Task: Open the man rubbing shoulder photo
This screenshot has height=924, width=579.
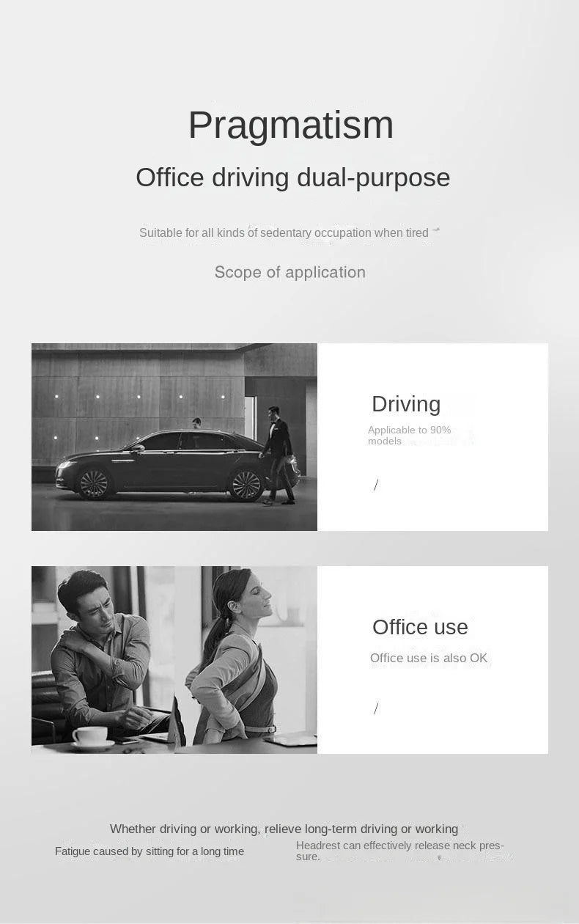Action: [103, 660]
